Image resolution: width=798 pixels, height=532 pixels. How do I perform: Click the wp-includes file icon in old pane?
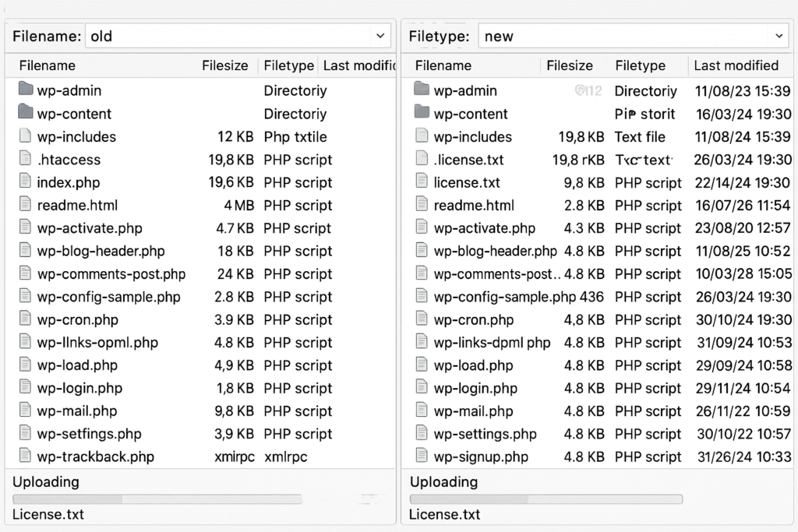point(25,136)
